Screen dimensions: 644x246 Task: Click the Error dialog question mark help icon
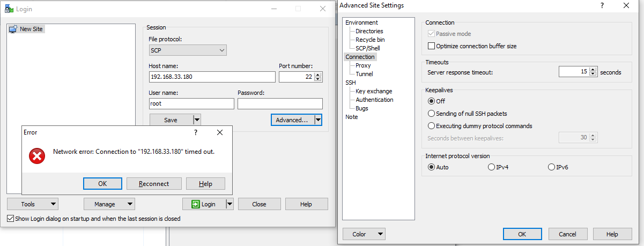pos(196,132)
